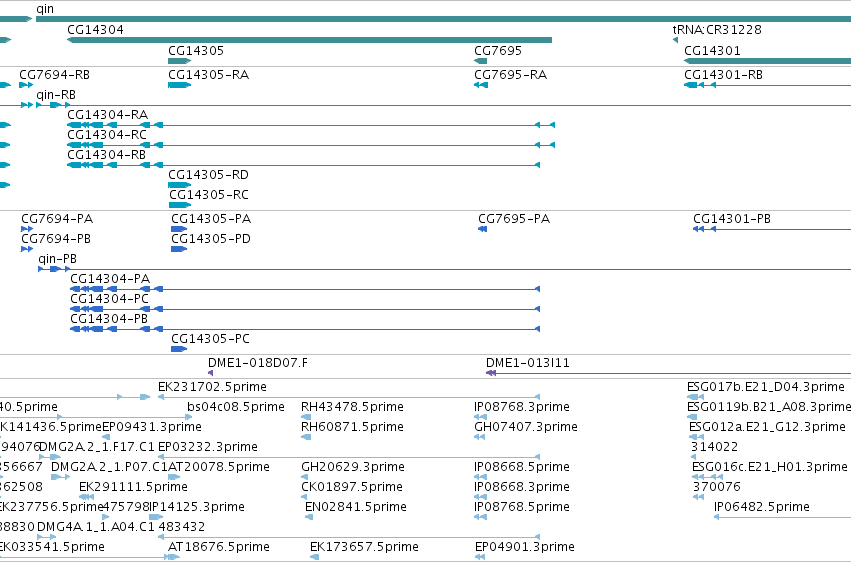Click EST EN02841.5prime
Screen dimensions: 851x562
[x=355, y=507]
